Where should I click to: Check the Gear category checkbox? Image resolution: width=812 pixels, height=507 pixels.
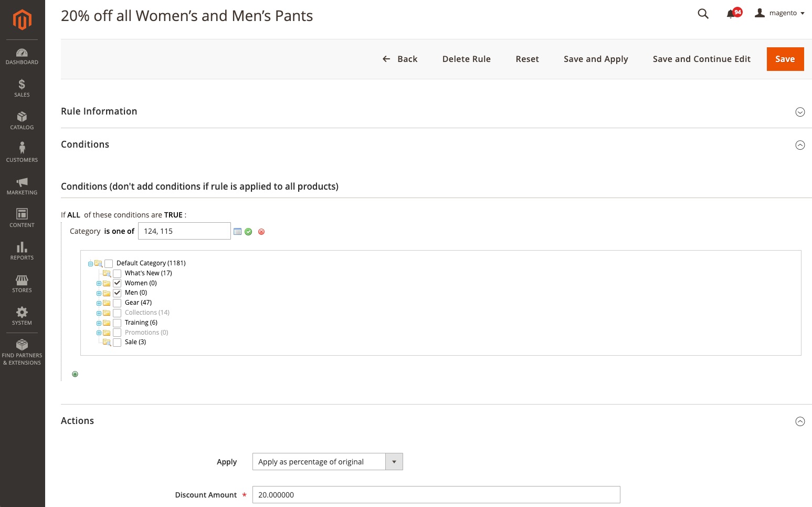tap(117, 303)
